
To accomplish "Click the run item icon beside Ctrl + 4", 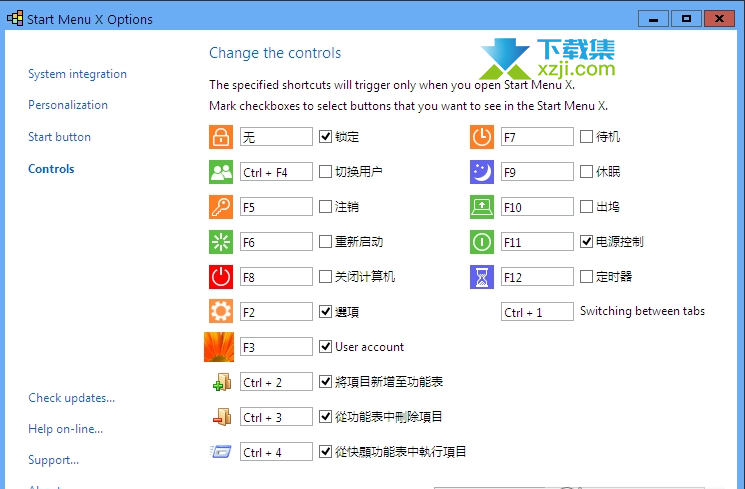I will pyautogui.click(x=221, y=451).
